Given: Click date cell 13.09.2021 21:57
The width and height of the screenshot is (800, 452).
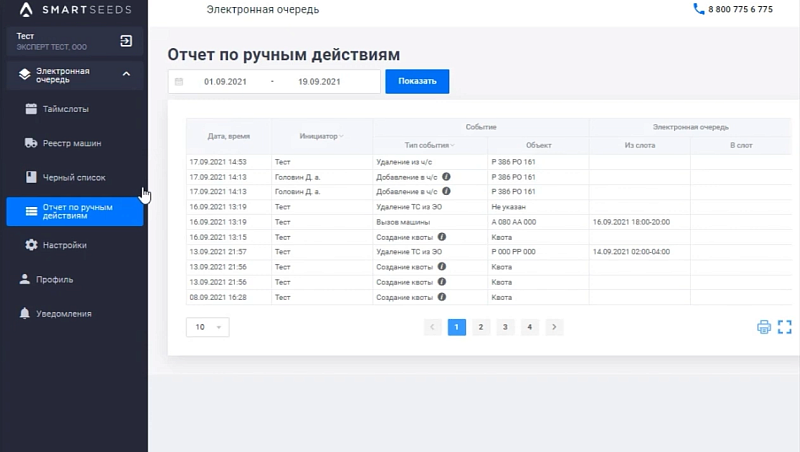Looking at the screenshot, I should [229, 252].
